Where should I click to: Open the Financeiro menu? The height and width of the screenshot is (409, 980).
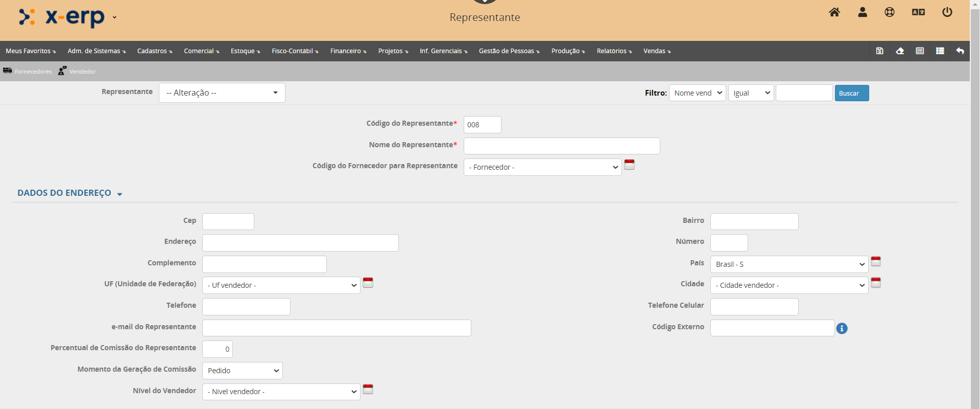point(348,51)
